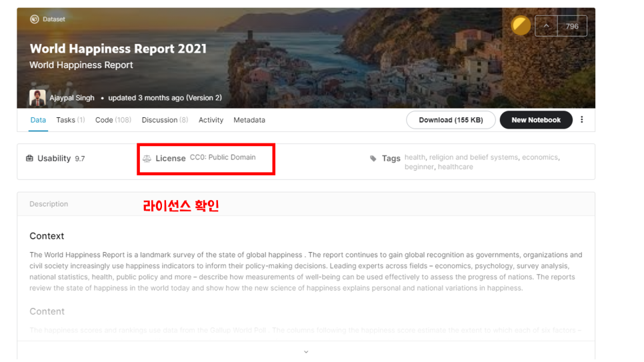Screen dimensions: 644x362
Task: Open religion and belief systems tag
Action: (x=473, y=157)
